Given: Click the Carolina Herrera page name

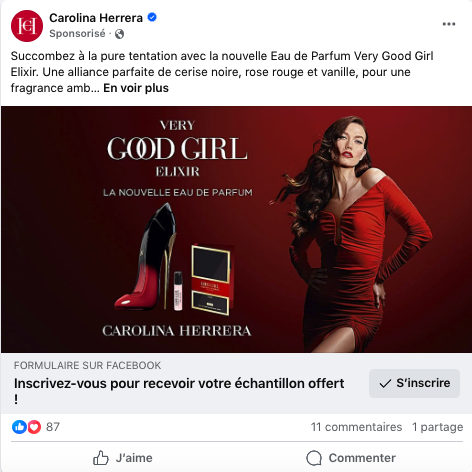Looking at the screenshot, I should (96, 18).
